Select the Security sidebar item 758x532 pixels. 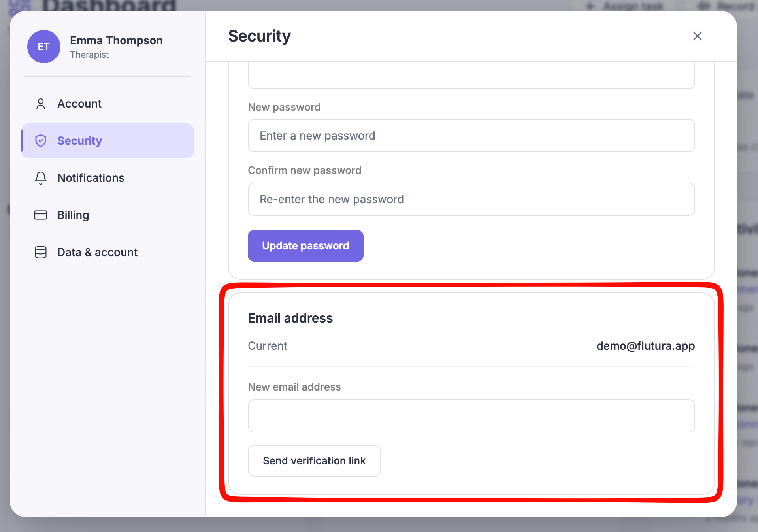tap(107, 141)
